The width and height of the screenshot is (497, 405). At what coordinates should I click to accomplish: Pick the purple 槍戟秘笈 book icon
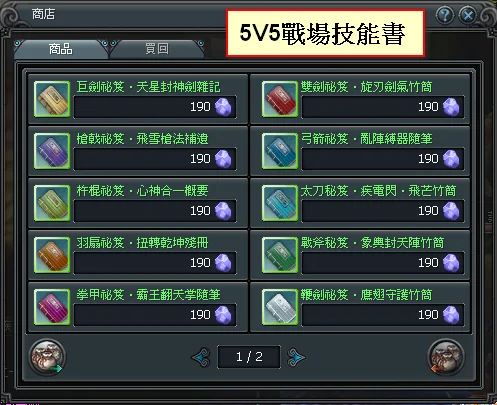(x=52, y=151)
